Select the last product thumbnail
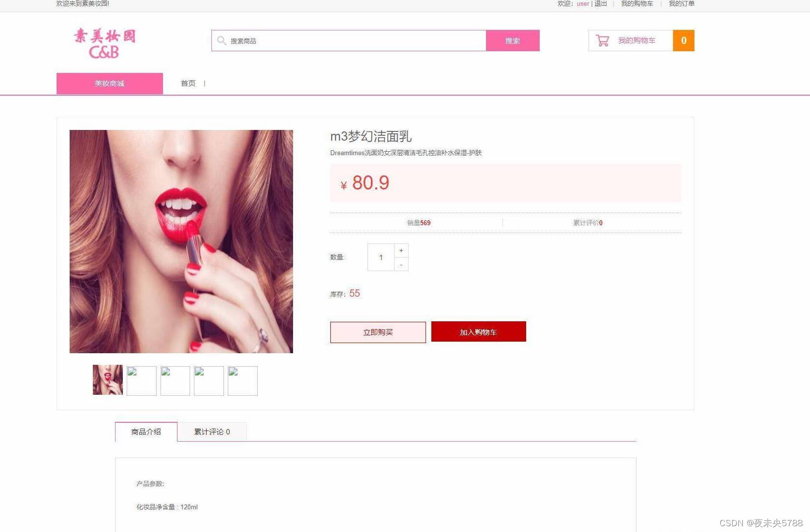 243,381
